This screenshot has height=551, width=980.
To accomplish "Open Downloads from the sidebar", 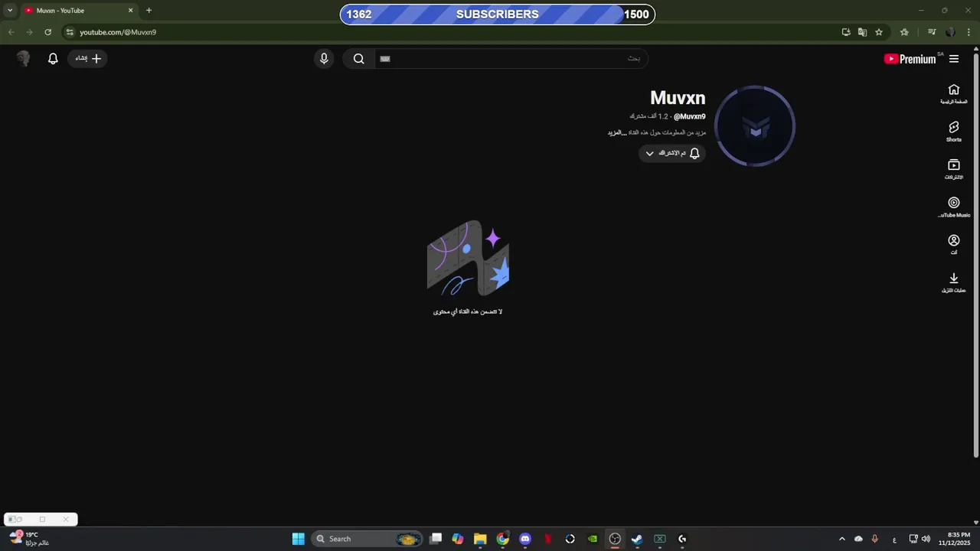I will tap(954, 282).
